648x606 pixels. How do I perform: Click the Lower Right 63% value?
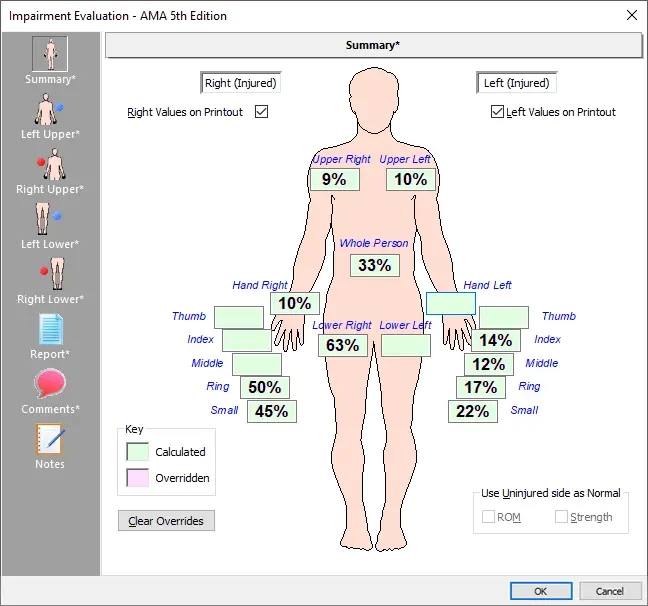[343, 345]
